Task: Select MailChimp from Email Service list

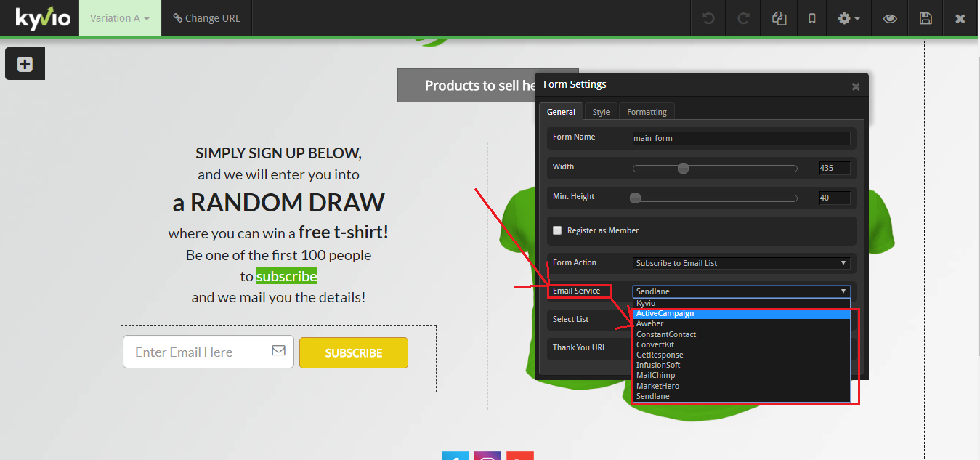Action: point(655,375)
